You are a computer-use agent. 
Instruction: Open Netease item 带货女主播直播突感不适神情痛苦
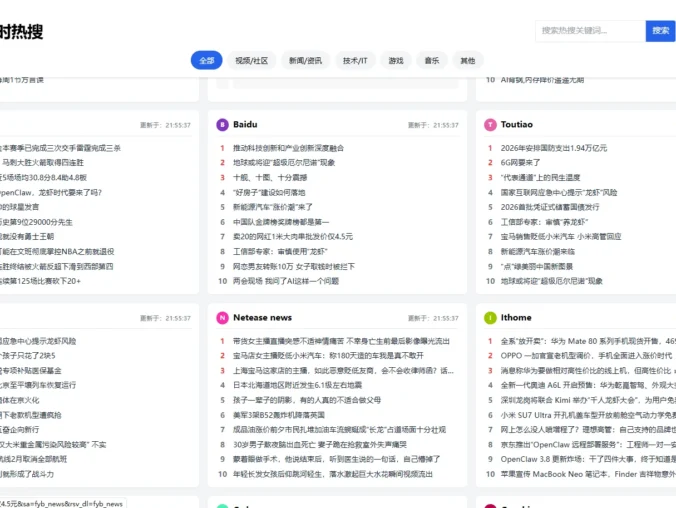pyautogui.click(x=341, y=341)
